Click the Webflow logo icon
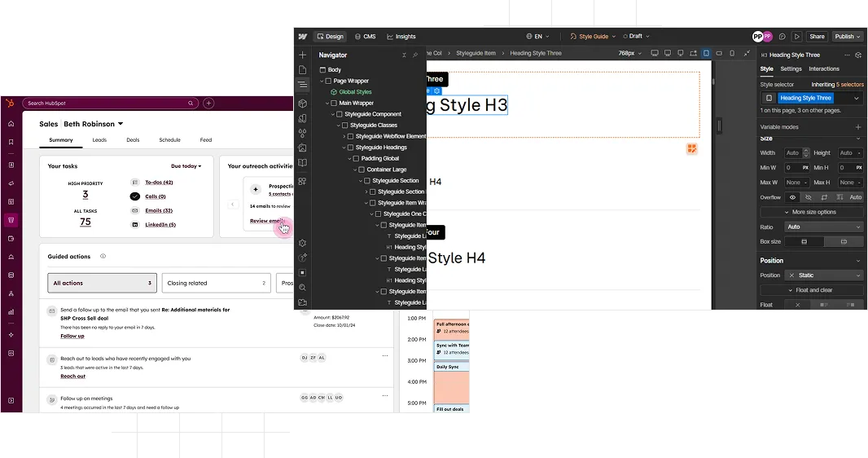 pos(302,37)
